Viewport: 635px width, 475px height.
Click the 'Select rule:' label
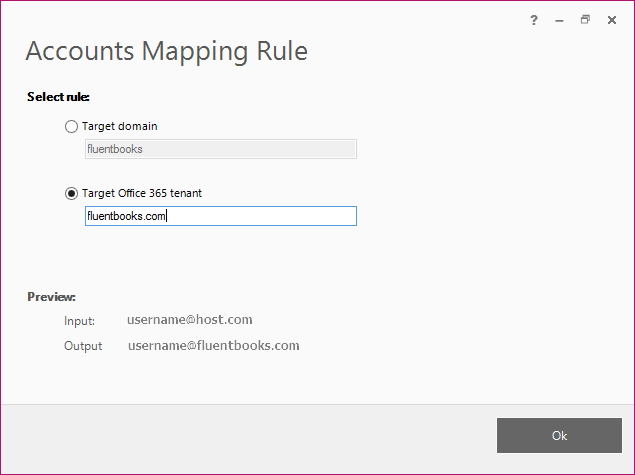coord(58,97)
